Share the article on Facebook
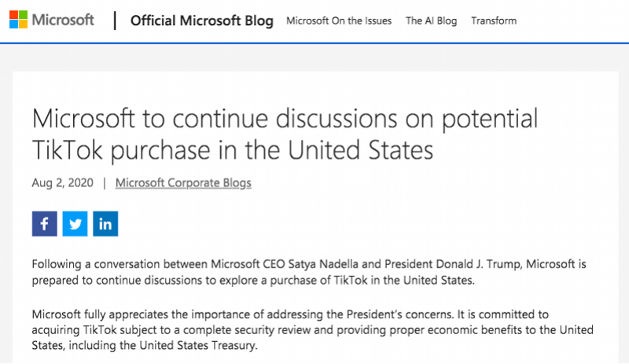Image resolution: width=629 pixels, height=364 pixels. (45, 223)
